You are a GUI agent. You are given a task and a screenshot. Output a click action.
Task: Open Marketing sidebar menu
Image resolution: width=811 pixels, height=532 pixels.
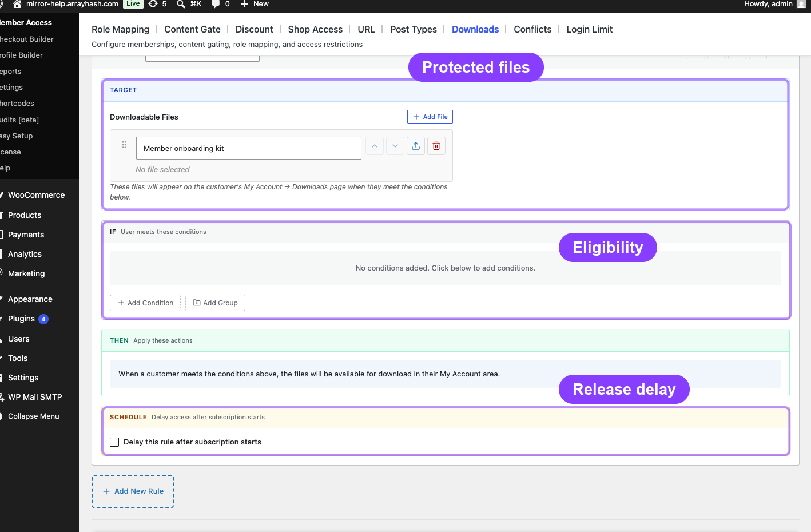click(26, 273)
